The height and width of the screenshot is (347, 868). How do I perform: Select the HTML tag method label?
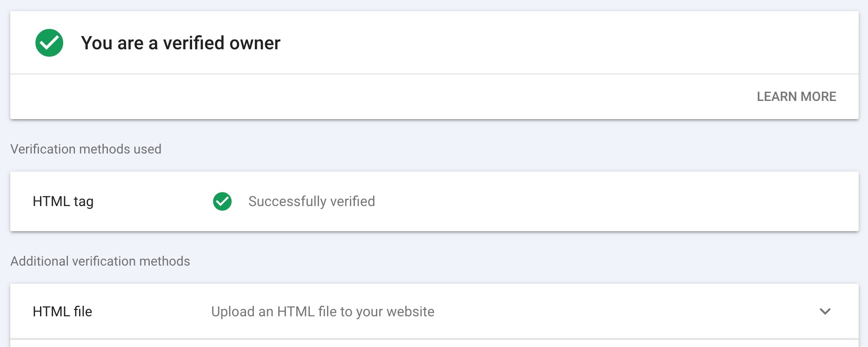[63, 201]
